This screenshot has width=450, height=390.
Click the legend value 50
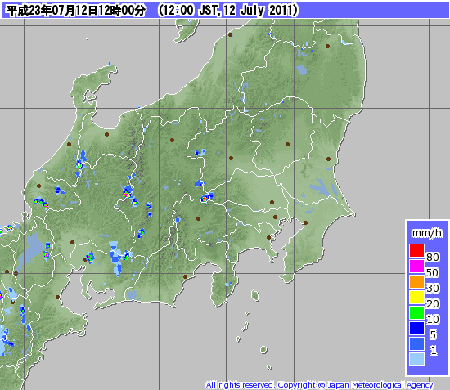[433, 273]
